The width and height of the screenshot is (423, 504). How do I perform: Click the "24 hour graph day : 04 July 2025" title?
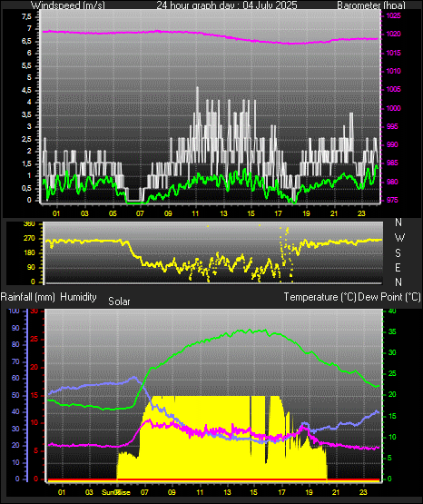pyautogui.click(x=227, y=5)
